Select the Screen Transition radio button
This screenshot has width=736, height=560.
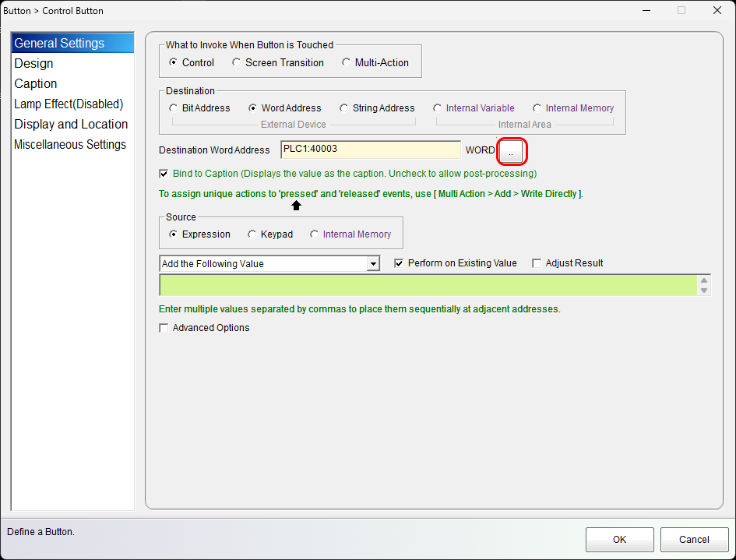click(238, 62)
